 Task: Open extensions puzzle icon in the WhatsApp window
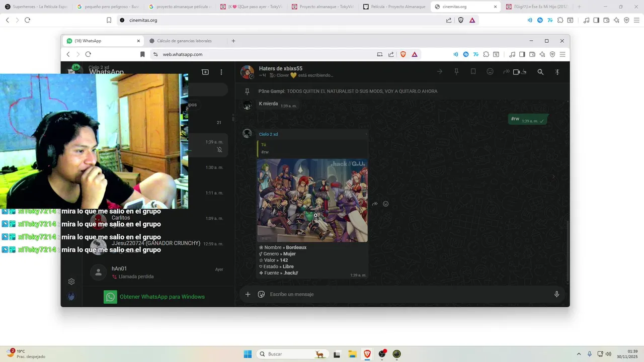[486, 54]
